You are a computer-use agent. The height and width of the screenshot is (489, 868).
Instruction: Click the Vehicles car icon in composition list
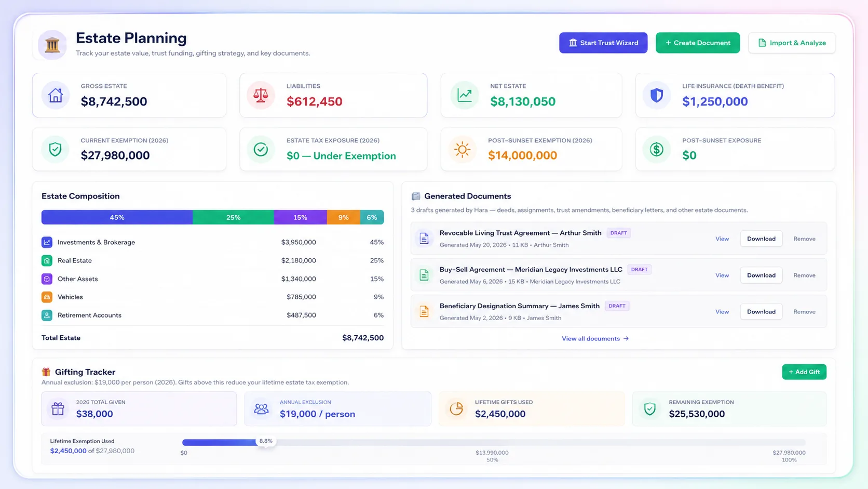(47, 297)
